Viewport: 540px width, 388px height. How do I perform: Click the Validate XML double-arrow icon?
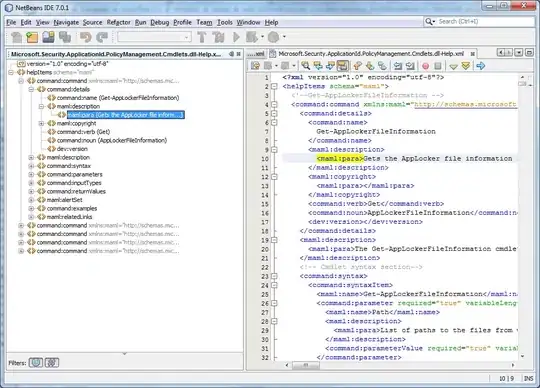(466, 65)
